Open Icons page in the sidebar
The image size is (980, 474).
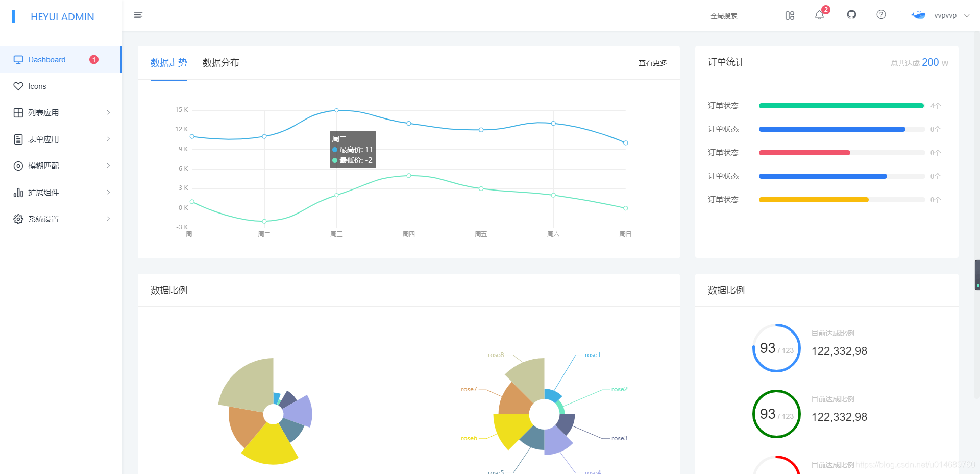(61, 86)
